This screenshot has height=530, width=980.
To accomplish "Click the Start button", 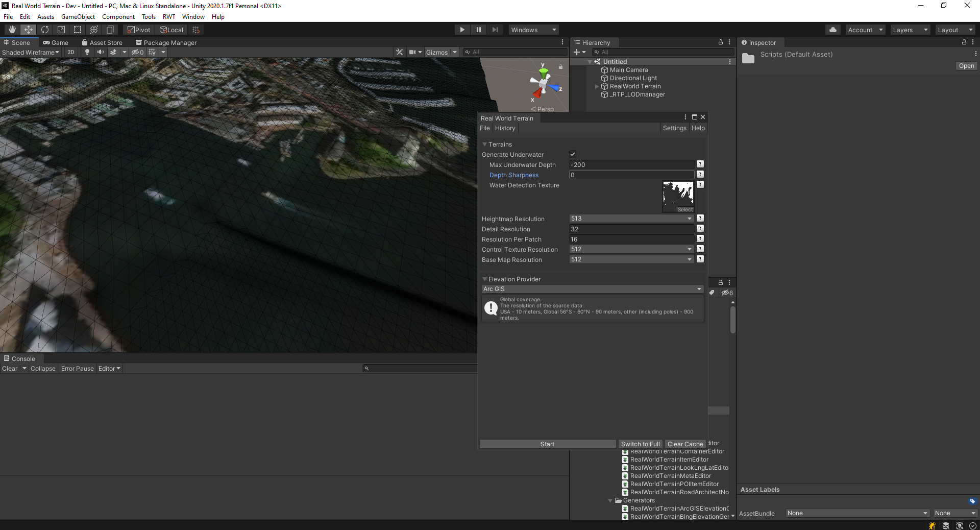I will click(x=548, y=444).
